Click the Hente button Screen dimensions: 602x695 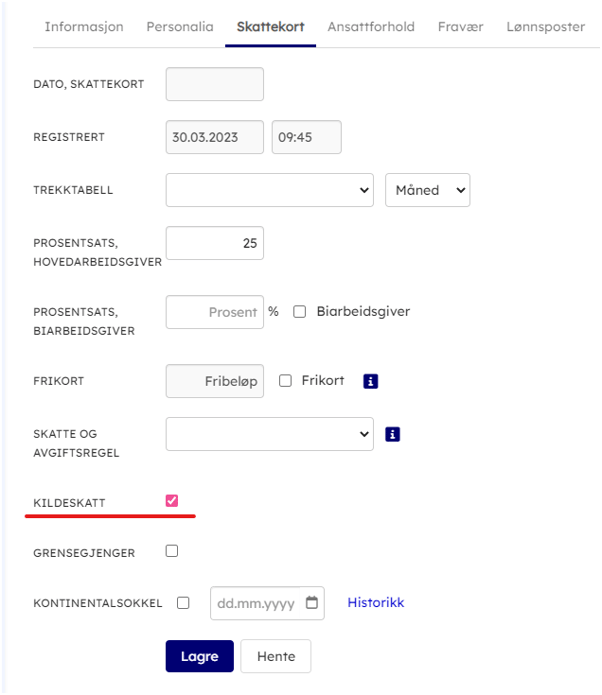coord(276,656)
